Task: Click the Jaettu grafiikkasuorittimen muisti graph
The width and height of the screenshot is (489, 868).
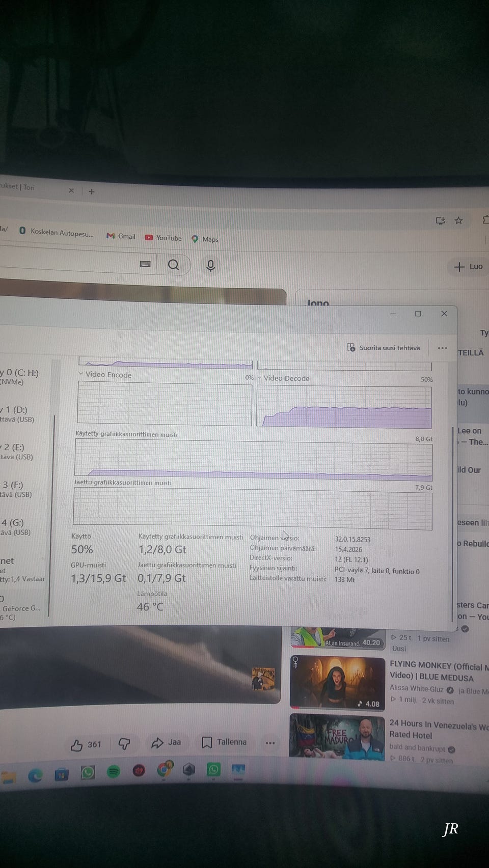Action: coord(253,509)
